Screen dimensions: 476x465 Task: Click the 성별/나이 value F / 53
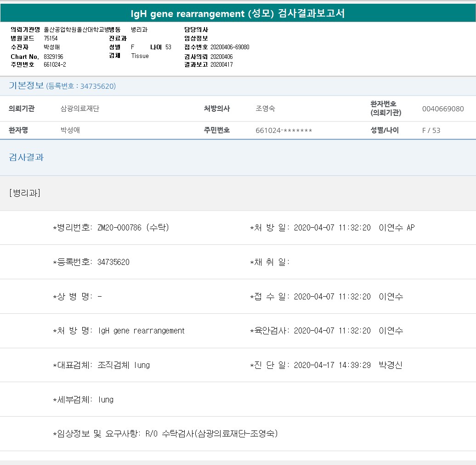pos(431,130)
